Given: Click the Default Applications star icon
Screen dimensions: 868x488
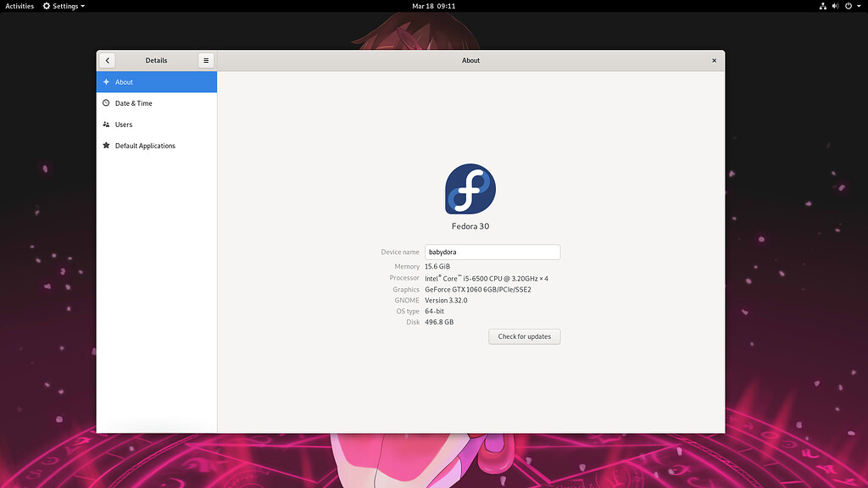Looking at the screenshot, I should coord(105,145).
